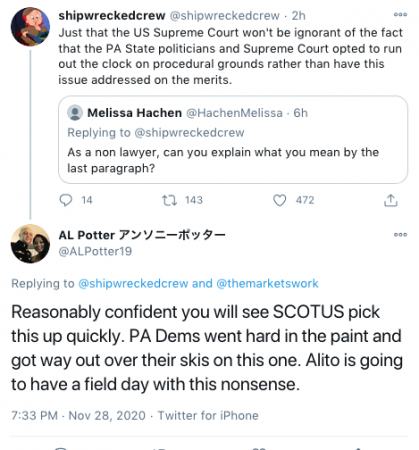Screen dimensions: 419x450
Task: Click the 7:33 PM Nov 28, 2020 timestamp
Action: 79,416
